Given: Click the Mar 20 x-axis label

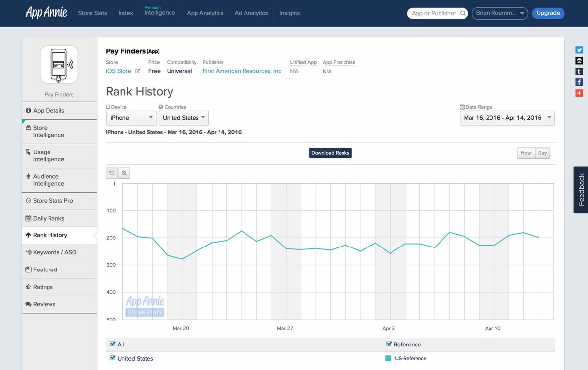Looking at the screenshot, I should [181, 328].
